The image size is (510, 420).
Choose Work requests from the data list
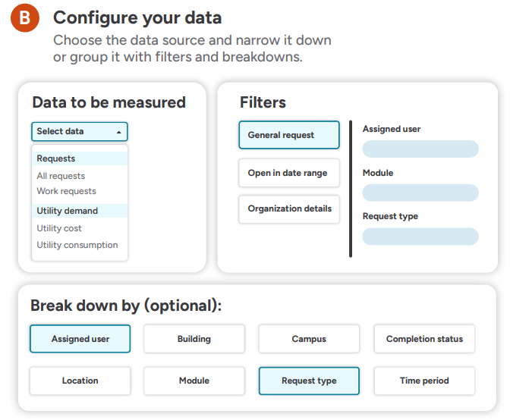coord(66,191)
